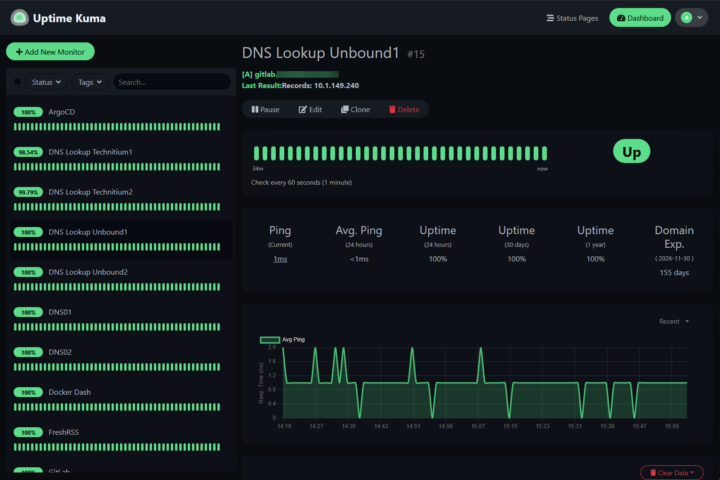Click the main heartbeat bar

400,153
